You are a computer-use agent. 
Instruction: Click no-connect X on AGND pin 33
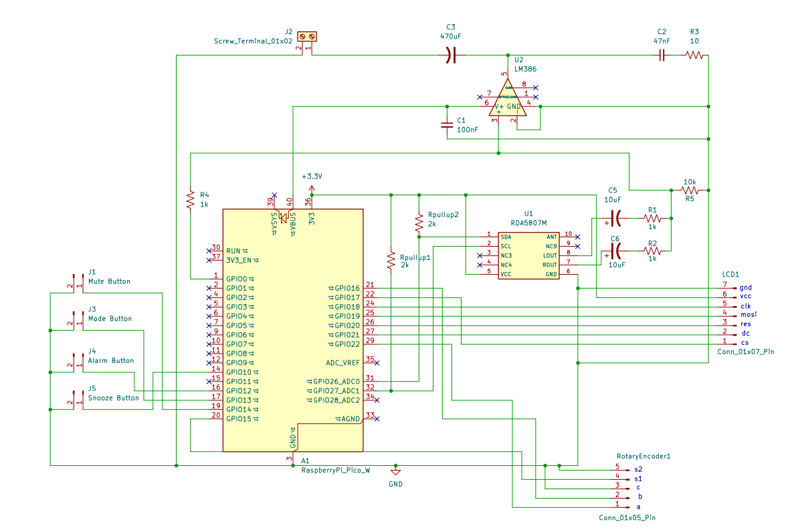(x=377, y=418)
